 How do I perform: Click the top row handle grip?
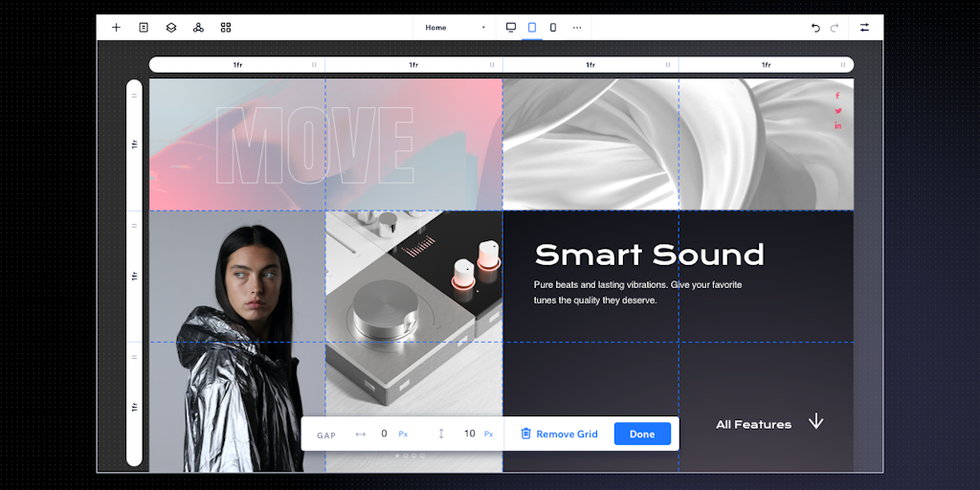point(134,96)
